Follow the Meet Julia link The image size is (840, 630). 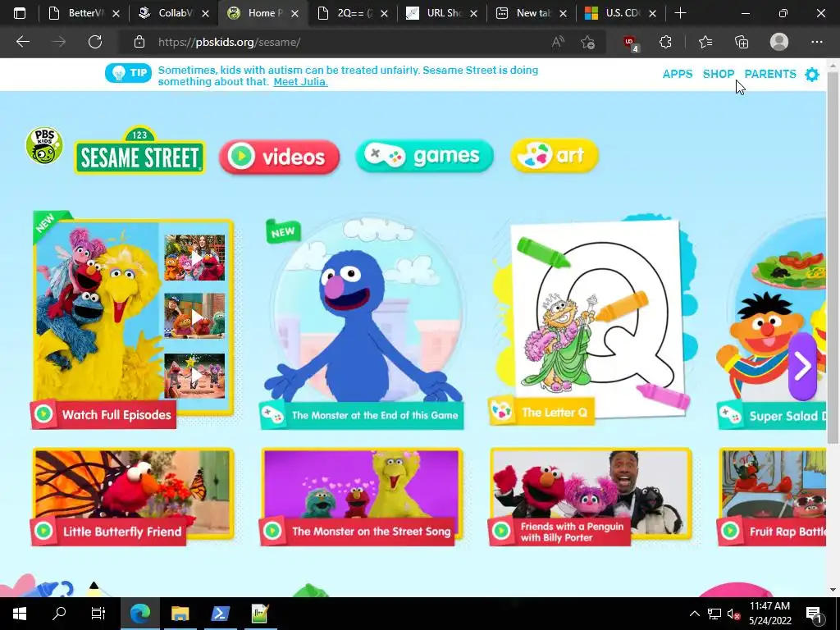300,82
